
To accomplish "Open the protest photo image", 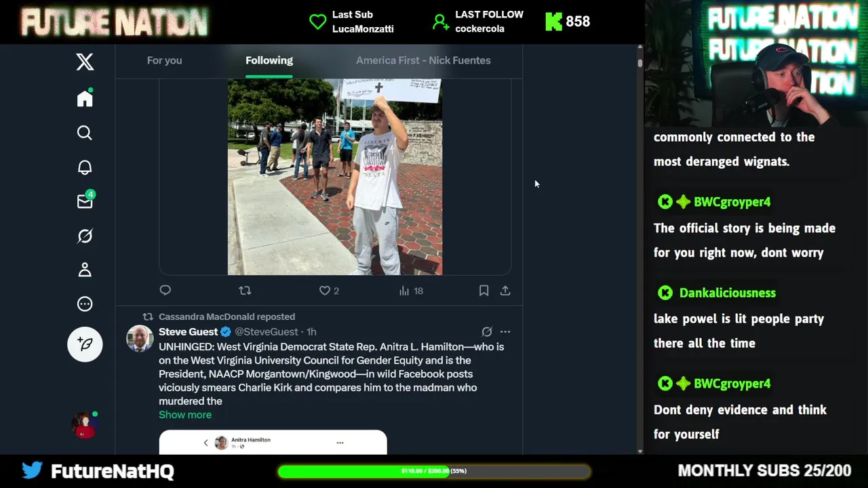I will [335, 177].
